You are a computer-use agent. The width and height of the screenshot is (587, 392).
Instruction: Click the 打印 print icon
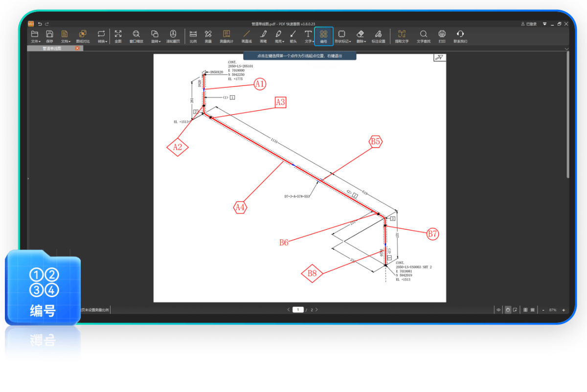click(442, 36)
